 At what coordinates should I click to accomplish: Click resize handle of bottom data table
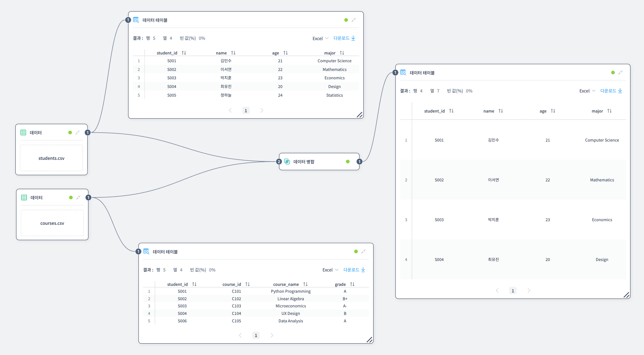click(370, 340)
